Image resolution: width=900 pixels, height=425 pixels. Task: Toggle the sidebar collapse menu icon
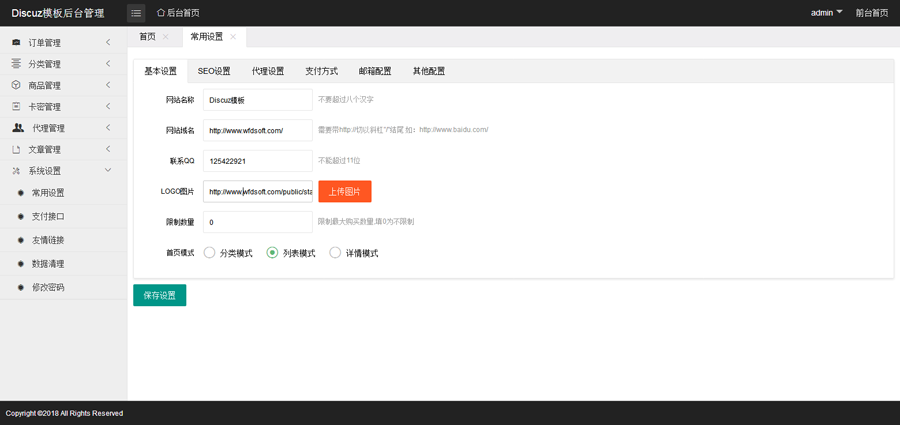[136, 13]
